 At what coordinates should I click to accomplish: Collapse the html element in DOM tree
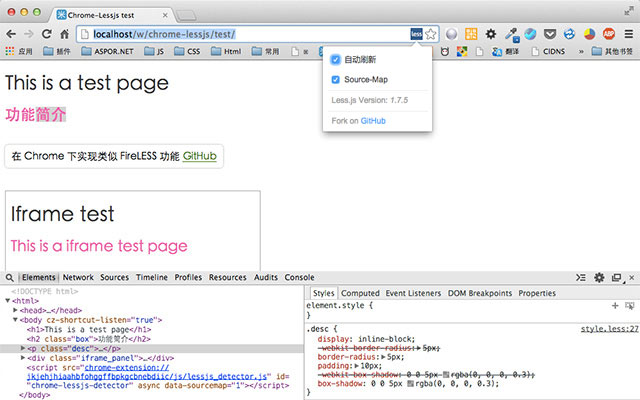7,301
